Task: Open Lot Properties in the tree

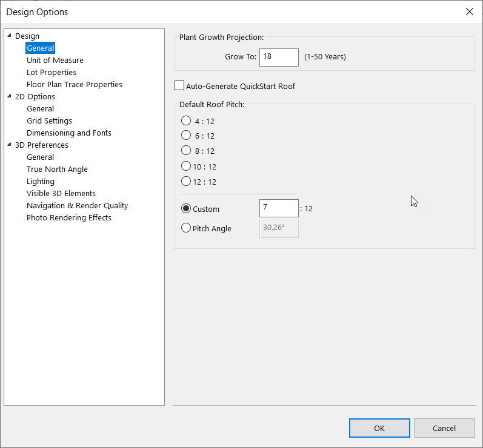Action: click(51, 72)
